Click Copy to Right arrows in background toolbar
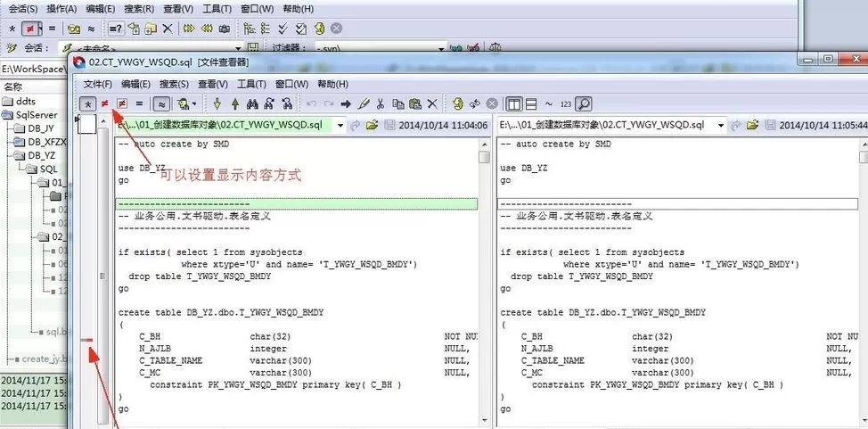This screenshot has height=429, width=868. tap(189, 29)
